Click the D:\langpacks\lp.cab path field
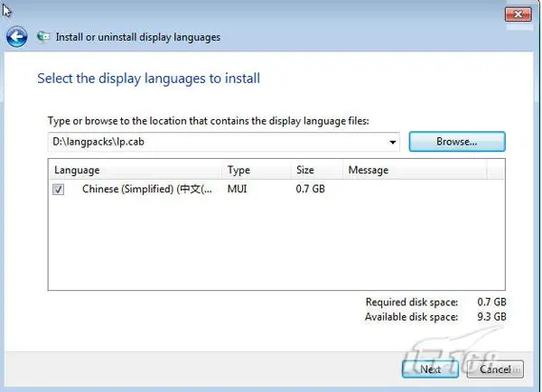Image resolution: width=542 pixels, height=392 pixels. [x=223, y=142]
